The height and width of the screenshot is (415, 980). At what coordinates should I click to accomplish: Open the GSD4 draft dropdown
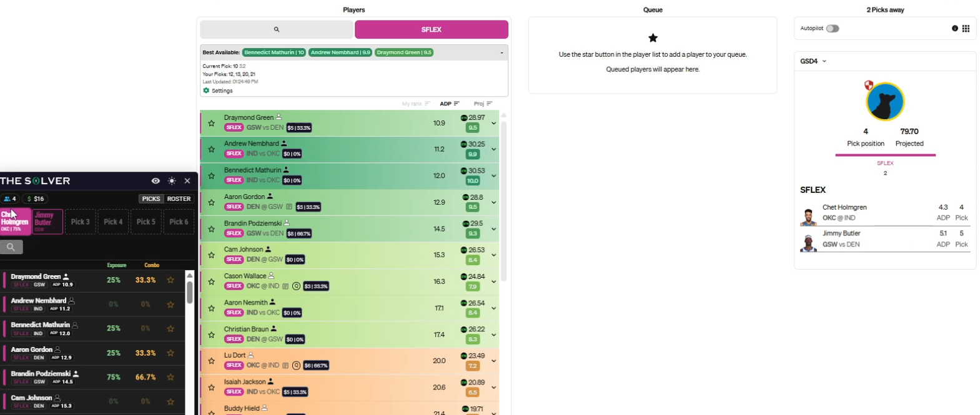pos(813,61)
